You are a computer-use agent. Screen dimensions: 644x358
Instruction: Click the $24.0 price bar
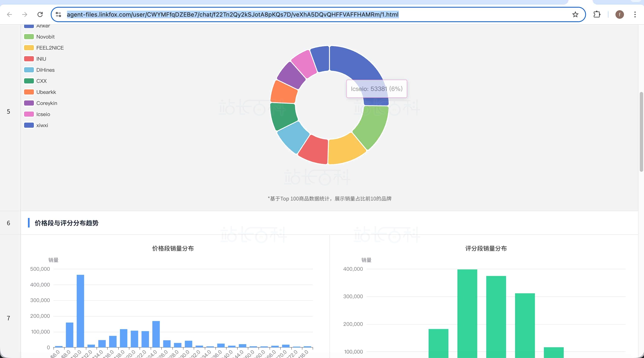156,334
